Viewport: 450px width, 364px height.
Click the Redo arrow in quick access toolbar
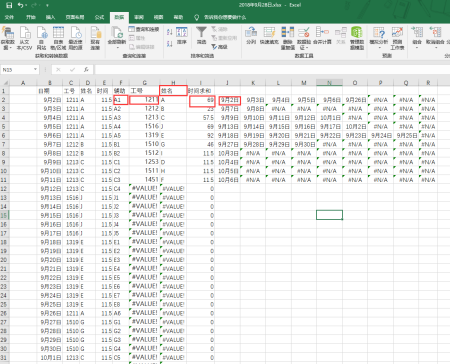click(x=34, y=5)
